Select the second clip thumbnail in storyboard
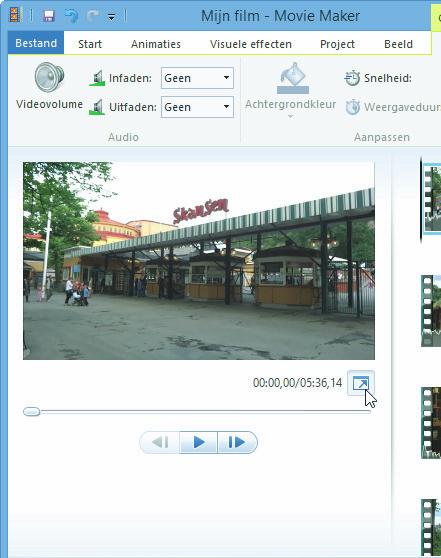 click(x=431, y=311)
